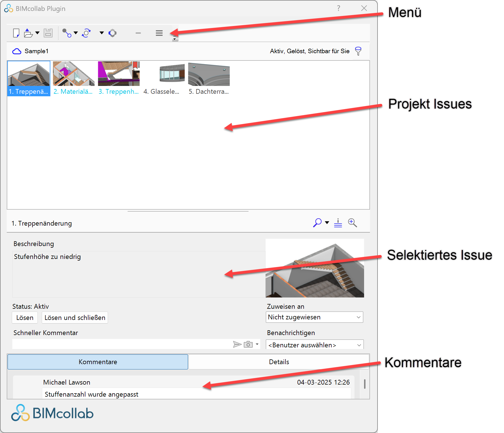Select the Glaselemente issue thumbnail

pos(171,74)
